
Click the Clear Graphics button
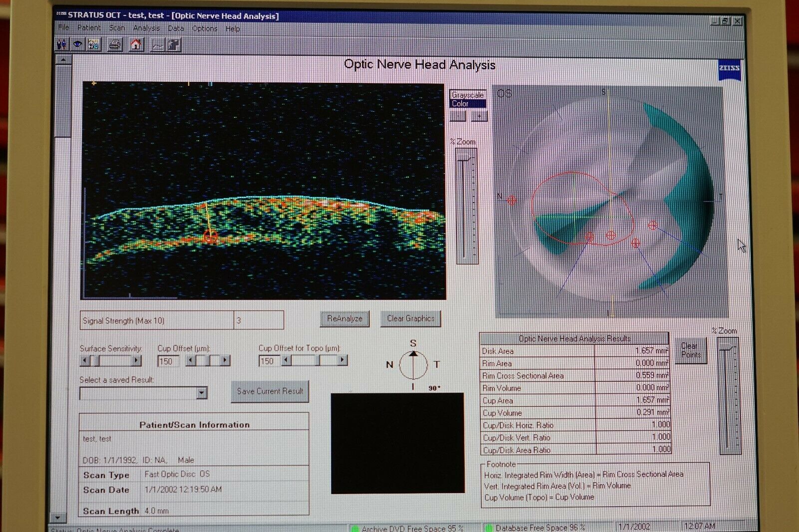410,318
